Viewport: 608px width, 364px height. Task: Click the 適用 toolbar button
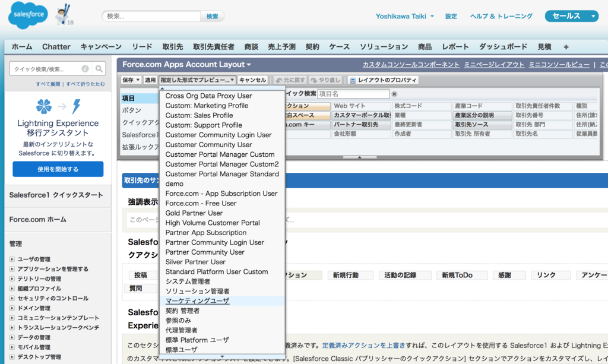tap(150, 80)
